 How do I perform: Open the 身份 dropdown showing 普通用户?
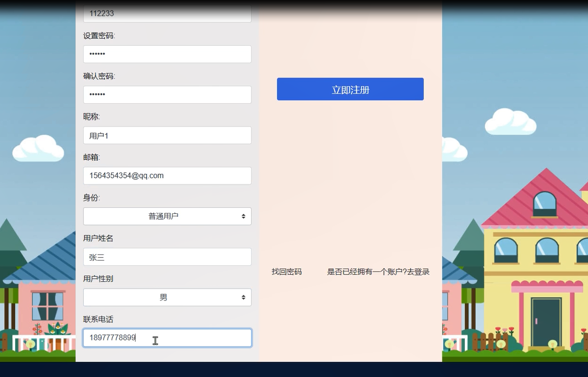[167, 216]
